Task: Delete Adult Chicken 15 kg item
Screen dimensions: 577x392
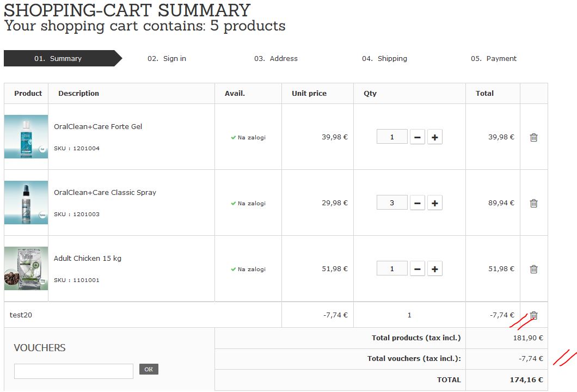Action: pyautogui.click(x=533, y=269)
